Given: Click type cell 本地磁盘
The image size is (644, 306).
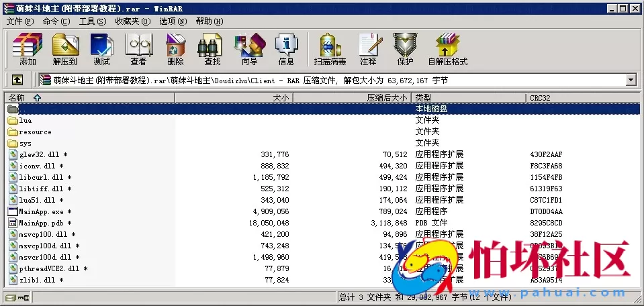Looking at the screenshot, I should coord(431,109).
